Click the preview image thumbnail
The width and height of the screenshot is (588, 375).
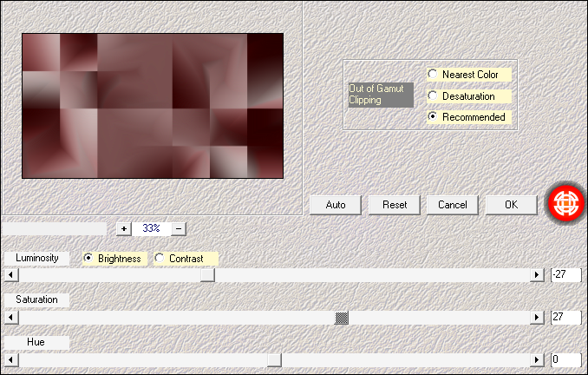153,106
